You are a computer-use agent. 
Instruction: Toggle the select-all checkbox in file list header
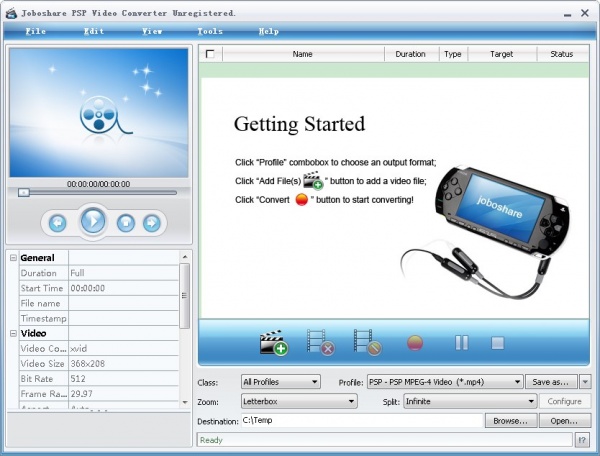tap(210, 54)
